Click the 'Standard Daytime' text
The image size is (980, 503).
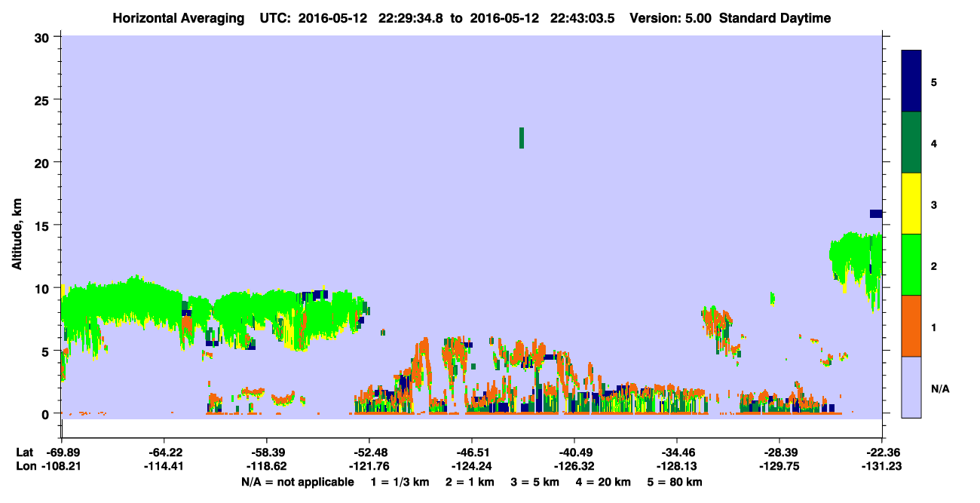tap(775, 18)
